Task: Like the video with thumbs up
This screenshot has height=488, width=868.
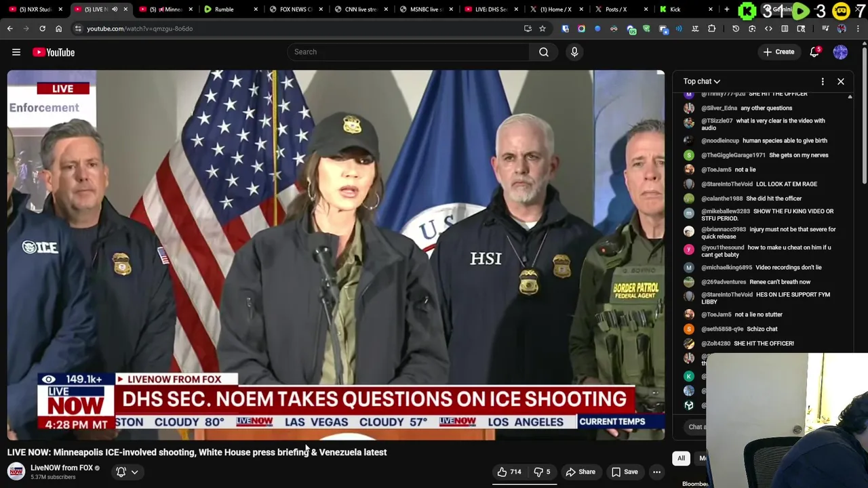Action: point(509,472)
